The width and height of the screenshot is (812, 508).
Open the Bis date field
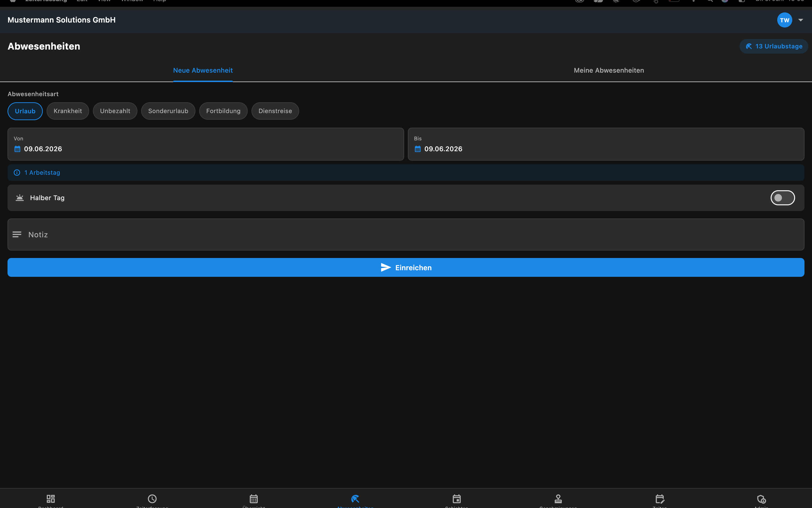click(x=606, y=144)
